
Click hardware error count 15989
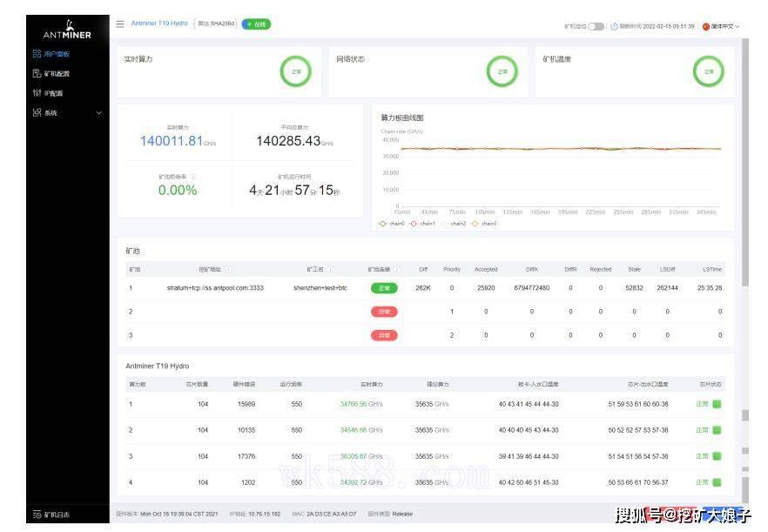(246, 404)
